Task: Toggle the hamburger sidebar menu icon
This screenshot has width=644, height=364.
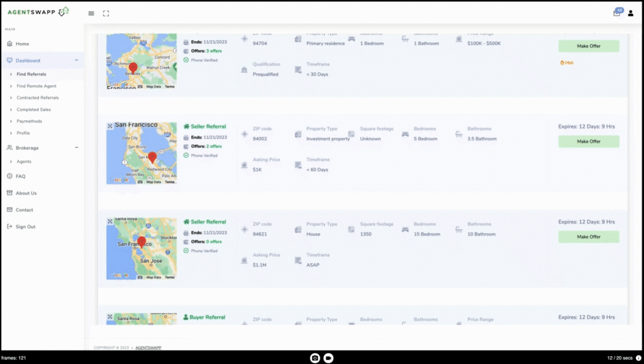Action: click(x=91, y=14)
